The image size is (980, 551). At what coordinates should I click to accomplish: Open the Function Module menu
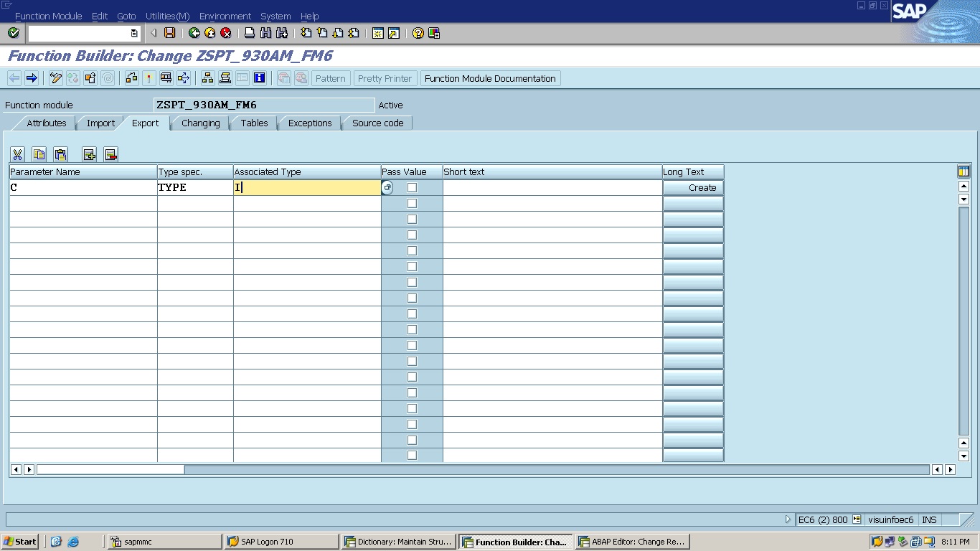[48, 16]
